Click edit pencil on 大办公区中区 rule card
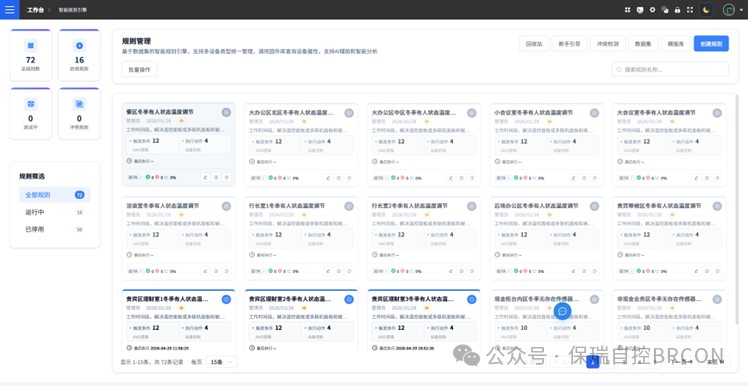748x386 pixels. pyautogui.click(x=451, y=178)
